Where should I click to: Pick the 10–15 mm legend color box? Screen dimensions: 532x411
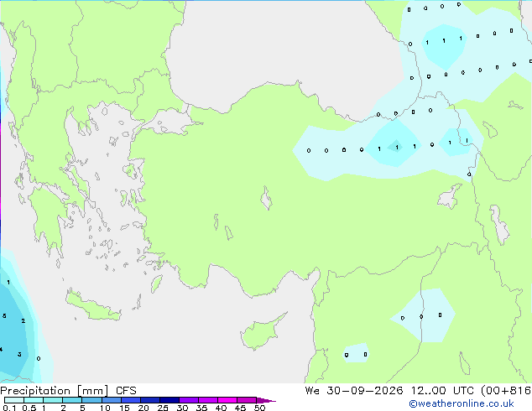click(111, 400)
